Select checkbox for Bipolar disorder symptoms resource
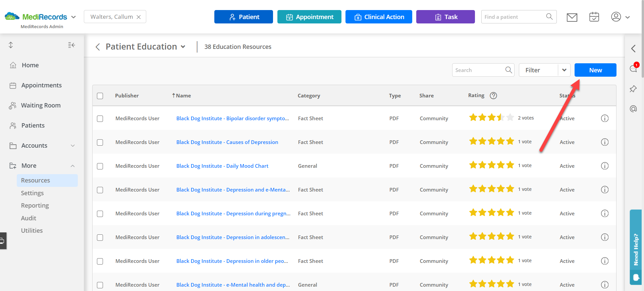Screen dimensions: 644x291 [100, 119]
